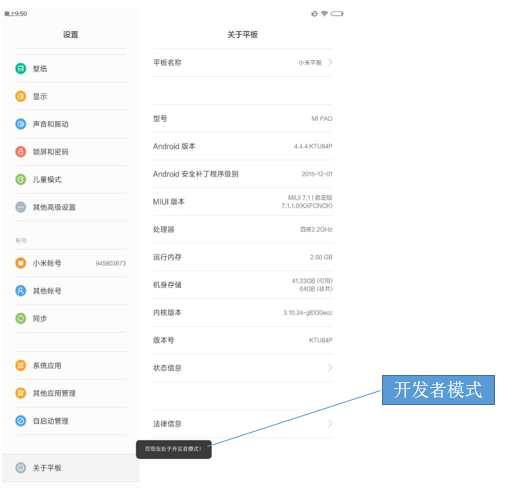Tap the 4.4.4 KTU84P value
The width and height of the screenshot is (515, 488).
(313, 146)
